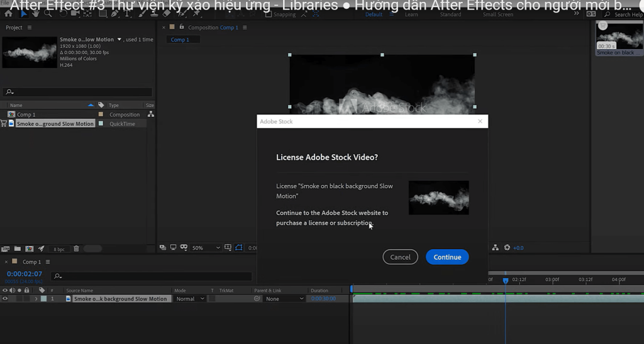Click the 8 bpc color depth button
This screenshot has height=344, width=644.
coord(58,249)
